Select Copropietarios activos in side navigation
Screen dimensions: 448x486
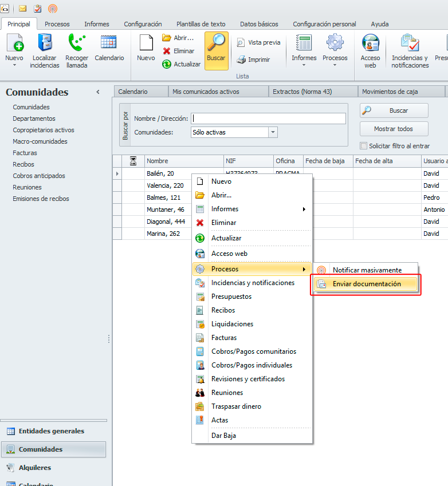pos(44,130)
